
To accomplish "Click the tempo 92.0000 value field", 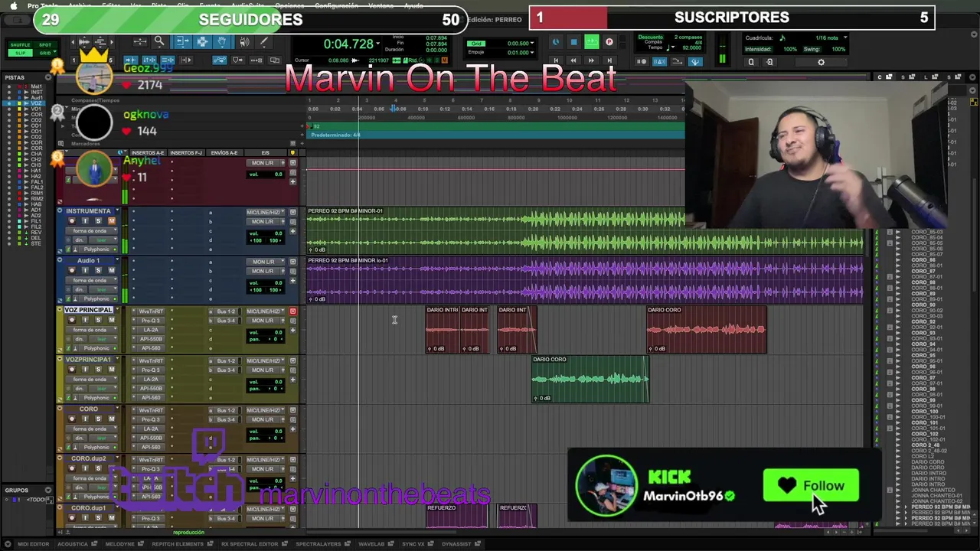I will tap(691, 48).
